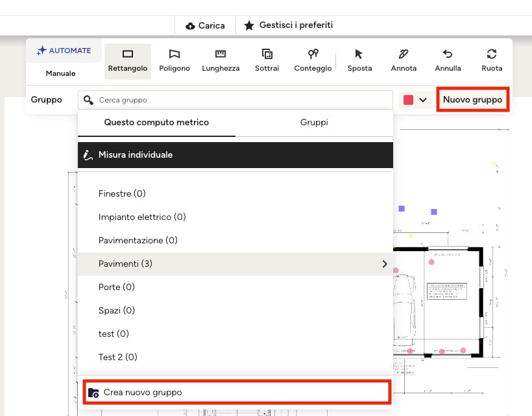
Task: Select the Sposta pointer tool
Action: tap(359, 60)
